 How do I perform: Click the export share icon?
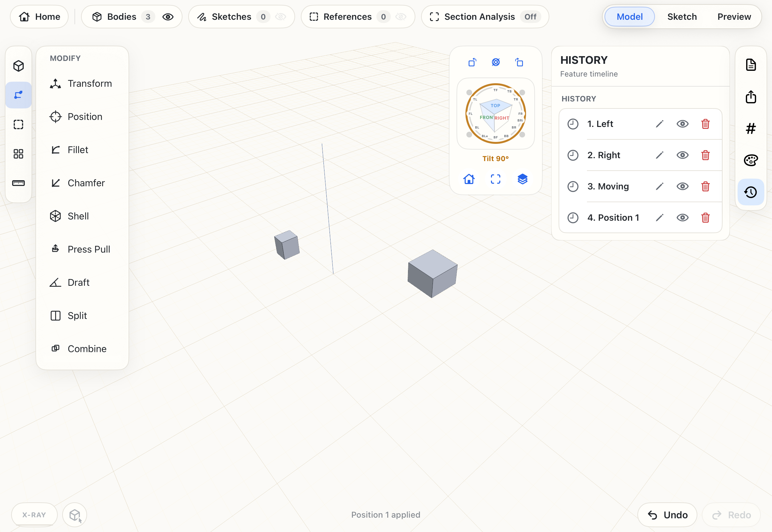pos(751,97)
